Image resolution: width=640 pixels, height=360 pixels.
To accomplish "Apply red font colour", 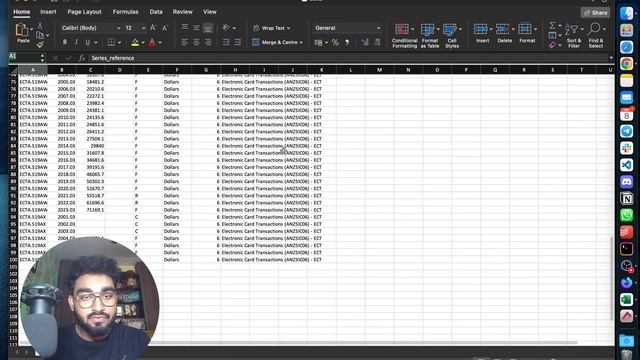I will [x=152, y=42].
